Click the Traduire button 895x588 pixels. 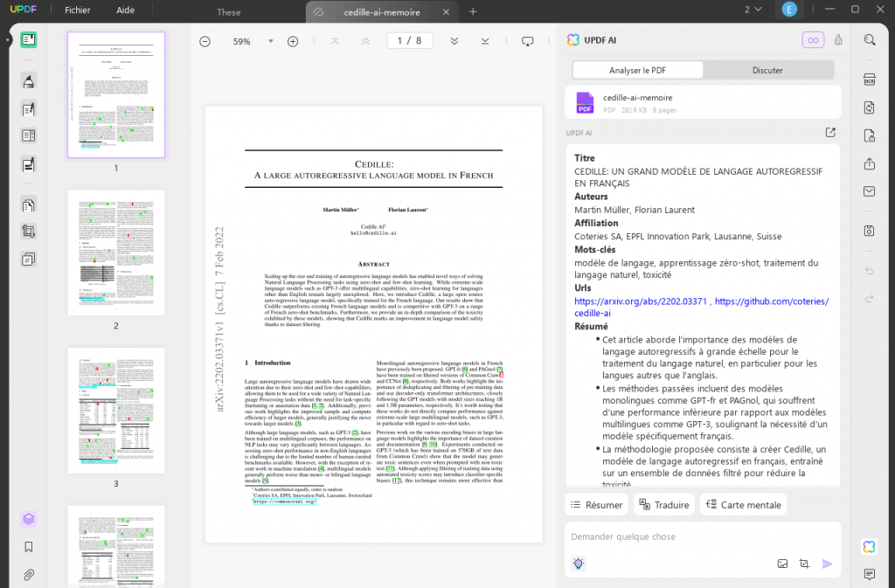point(663,504)
